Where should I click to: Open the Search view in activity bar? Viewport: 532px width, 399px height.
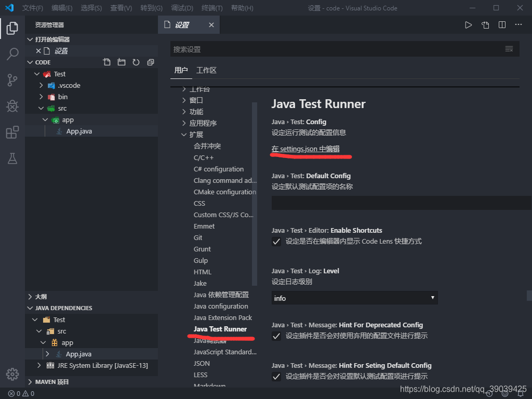(x=12, y=54)
